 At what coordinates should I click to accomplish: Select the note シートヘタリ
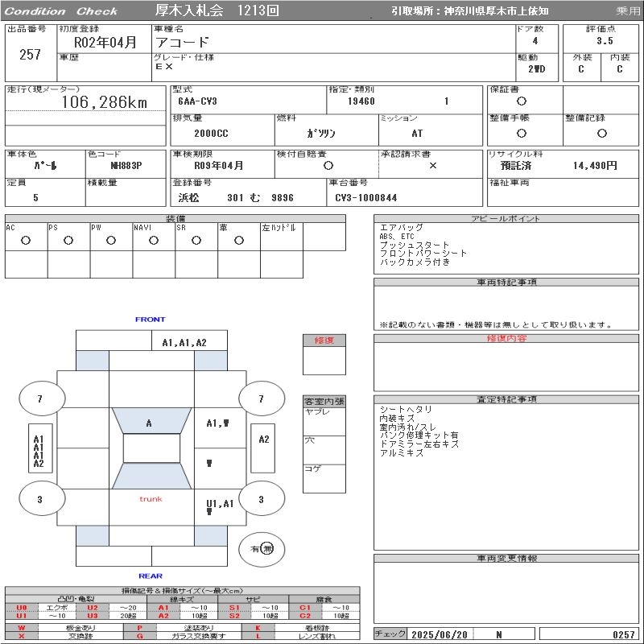(x=406, y=409)
